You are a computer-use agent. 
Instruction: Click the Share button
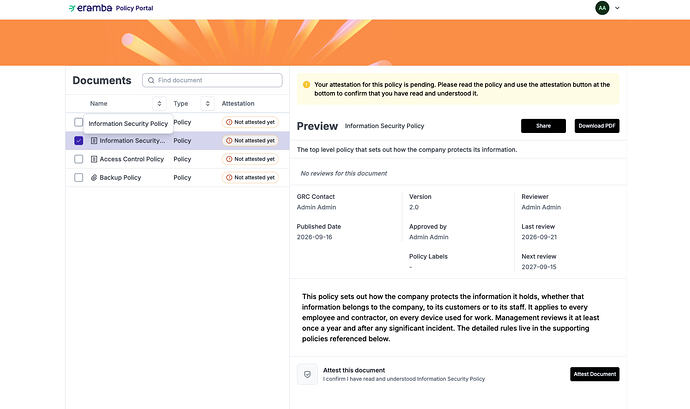coord(543,126)
